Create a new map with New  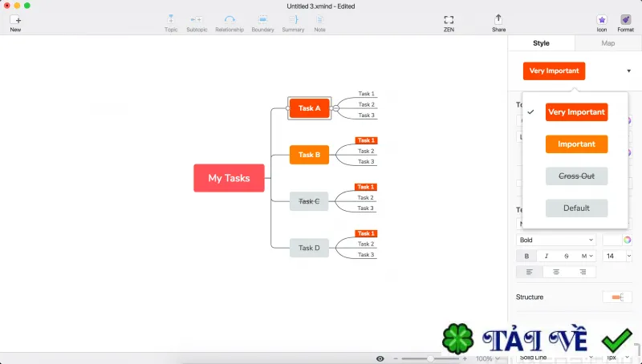(15, 23)
